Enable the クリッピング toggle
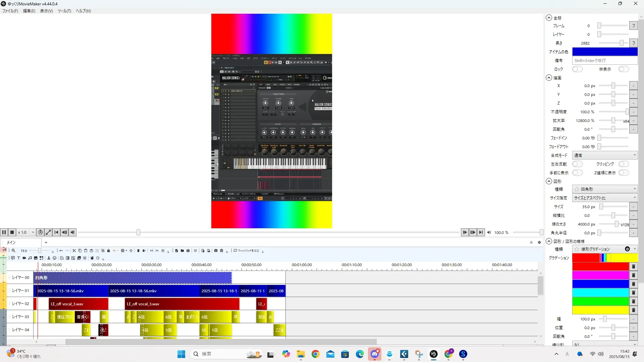This screenshot has height=362, width=644. click(x=624, y=164)
